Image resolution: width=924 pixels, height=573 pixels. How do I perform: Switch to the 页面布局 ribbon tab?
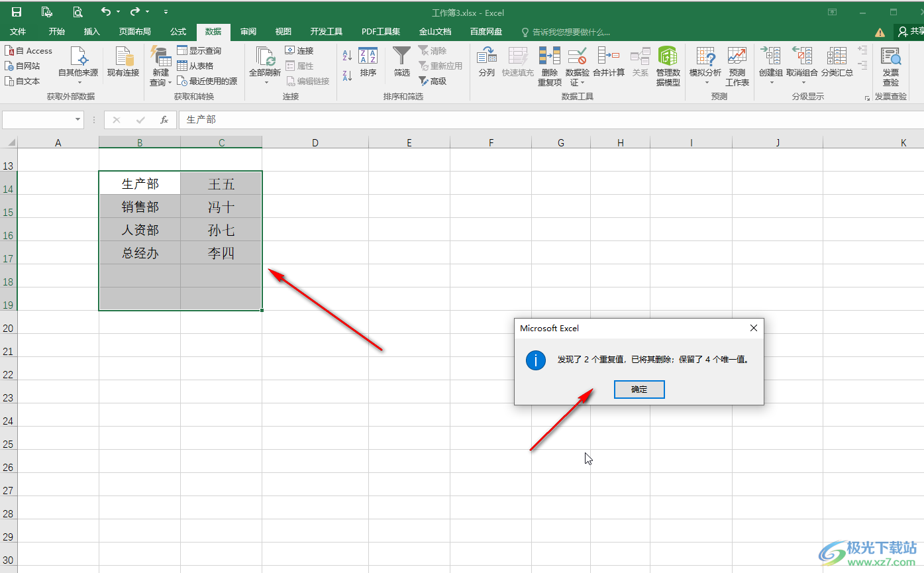(x=134, y=31)
